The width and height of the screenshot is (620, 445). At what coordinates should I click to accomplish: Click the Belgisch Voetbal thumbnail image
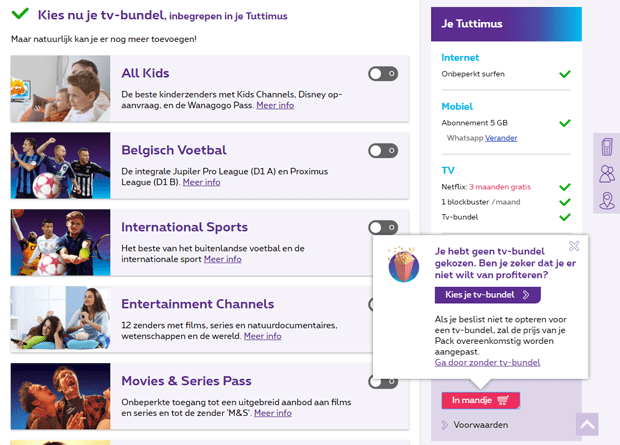tap(60, 165)
